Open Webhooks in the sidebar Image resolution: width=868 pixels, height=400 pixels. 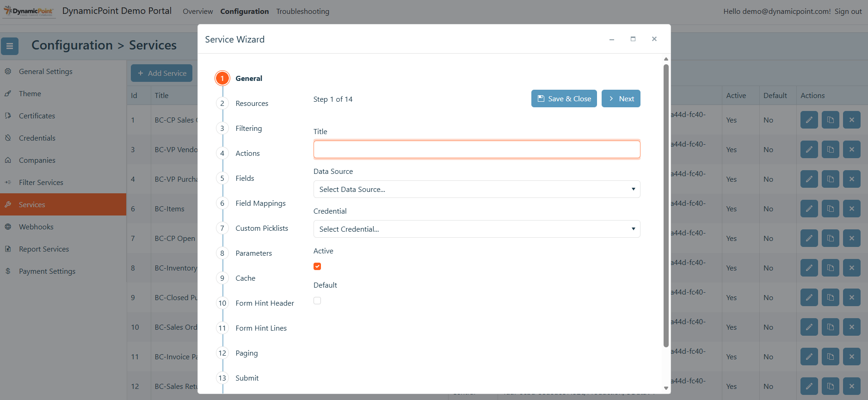(x=63, y=227)
